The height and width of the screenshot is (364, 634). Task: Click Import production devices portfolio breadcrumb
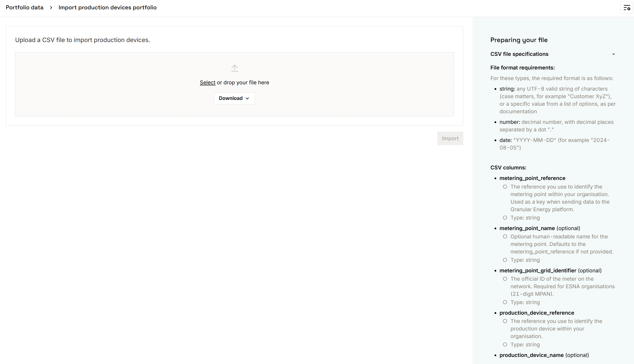click(108, 8)
